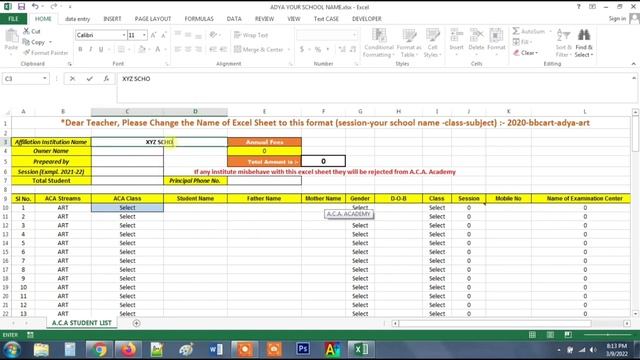
Task: Toggle Italic formatting
Action: 91,49
